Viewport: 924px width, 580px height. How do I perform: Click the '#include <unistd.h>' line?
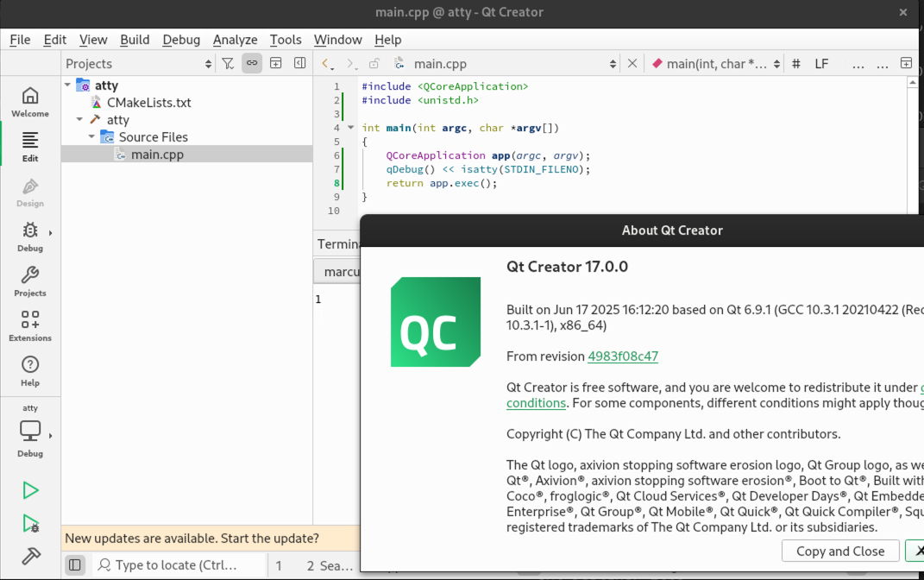tap(420, 100)
